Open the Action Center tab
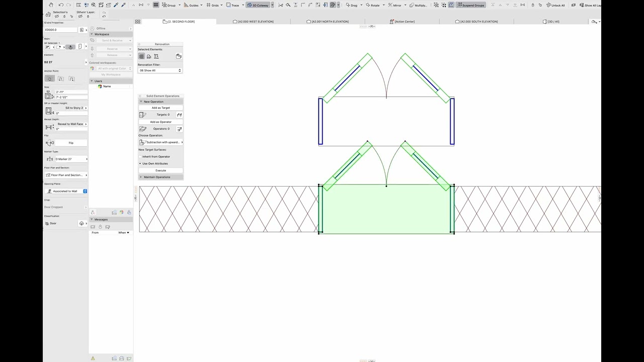Viewport: 644px width, 362px height. coord(402,22)
